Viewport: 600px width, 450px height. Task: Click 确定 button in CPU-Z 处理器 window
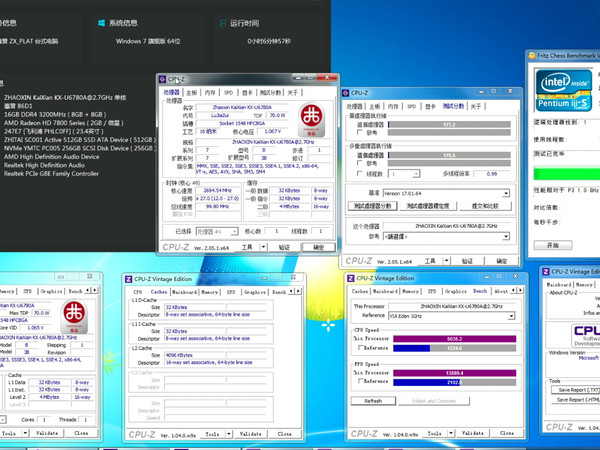click(x=319, y=247)
